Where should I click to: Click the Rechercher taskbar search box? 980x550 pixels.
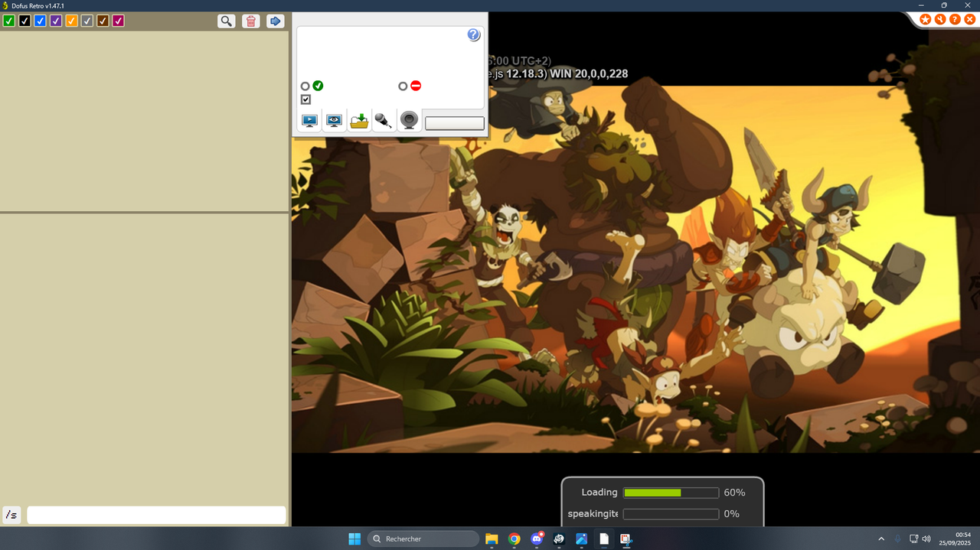[423, 539]
